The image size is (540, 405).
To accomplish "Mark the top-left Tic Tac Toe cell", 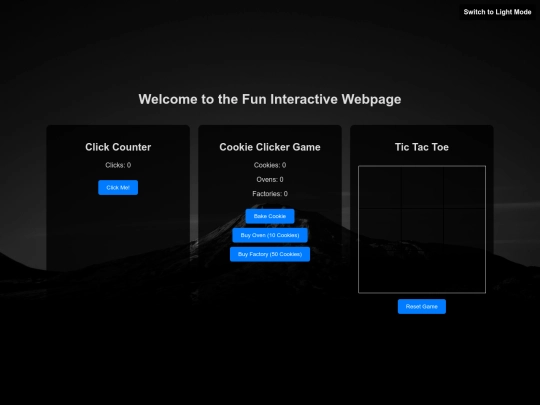I will tap(380, 187).
